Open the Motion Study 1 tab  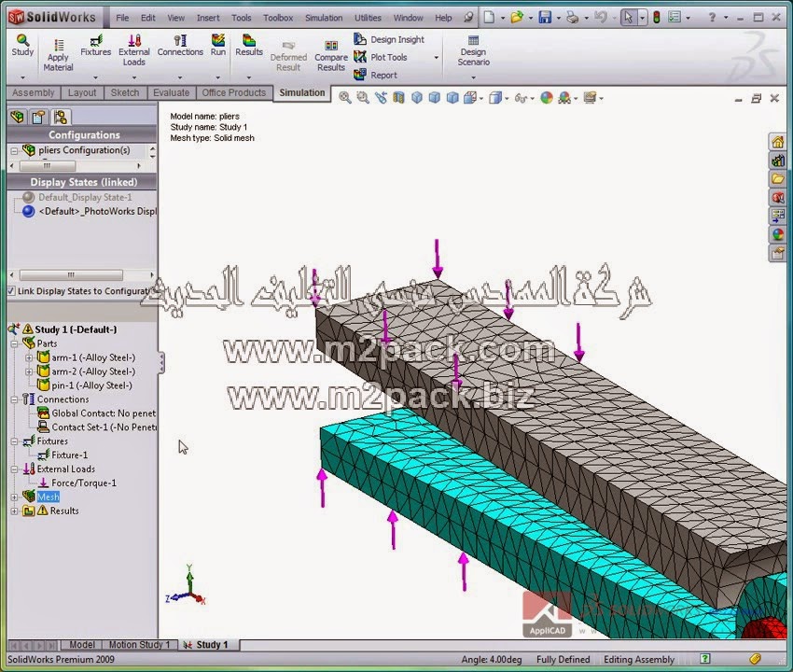(x=139, y=644)
